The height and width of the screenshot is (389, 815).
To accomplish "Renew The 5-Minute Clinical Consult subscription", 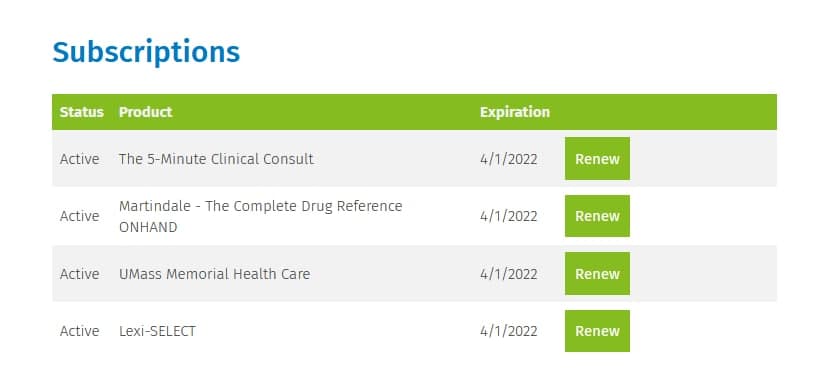I will (597, 159).
